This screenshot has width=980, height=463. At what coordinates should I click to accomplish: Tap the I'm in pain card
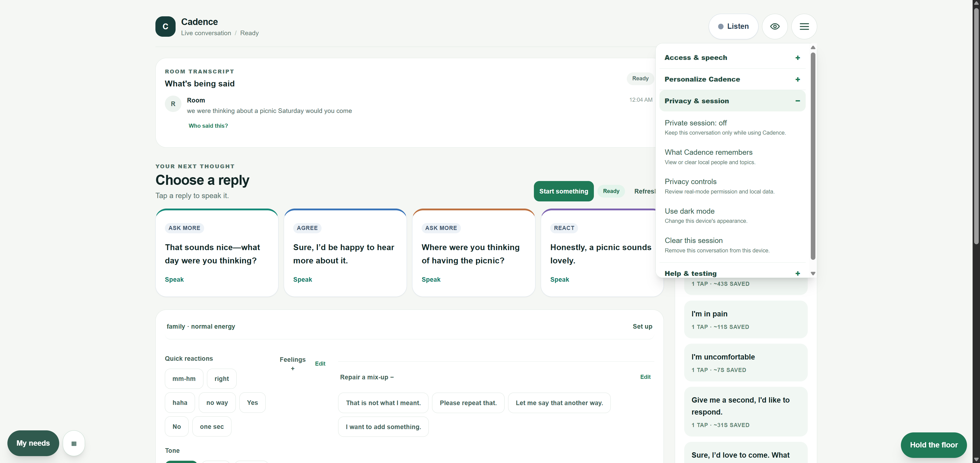[746, 319]
